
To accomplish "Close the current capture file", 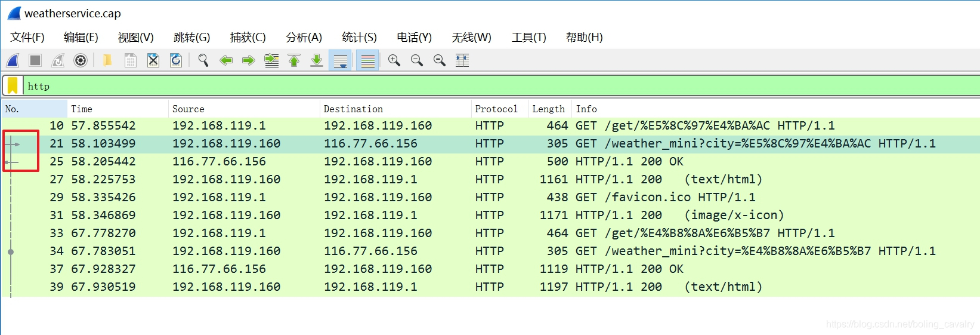I will tap(153, 60).
